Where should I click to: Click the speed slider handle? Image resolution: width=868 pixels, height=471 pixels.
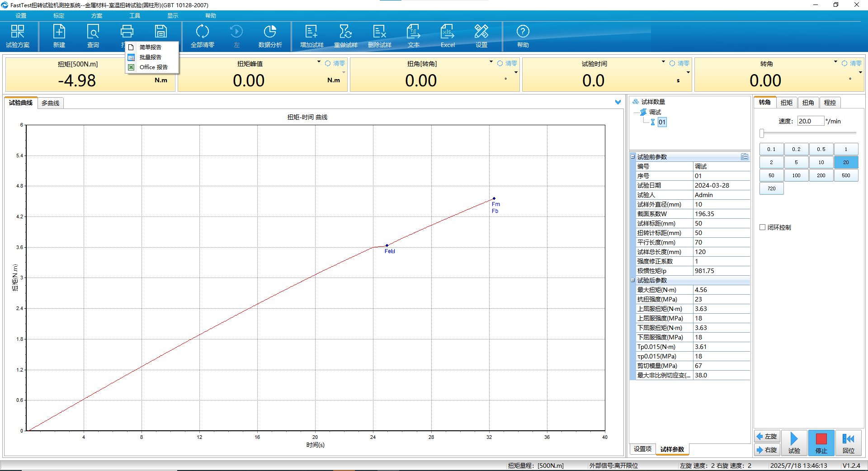762,133
